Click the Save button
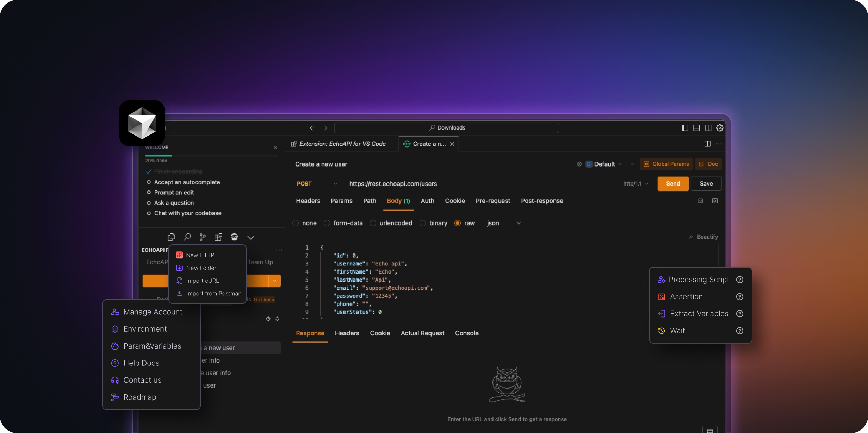Screen dimensions: 868x433 coord(706,184)
